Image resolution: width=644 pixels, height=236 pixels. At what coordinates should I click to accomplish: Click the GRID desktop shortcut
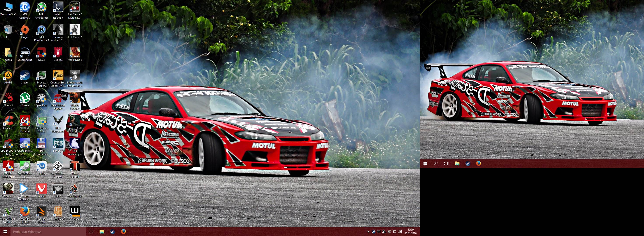58,191
